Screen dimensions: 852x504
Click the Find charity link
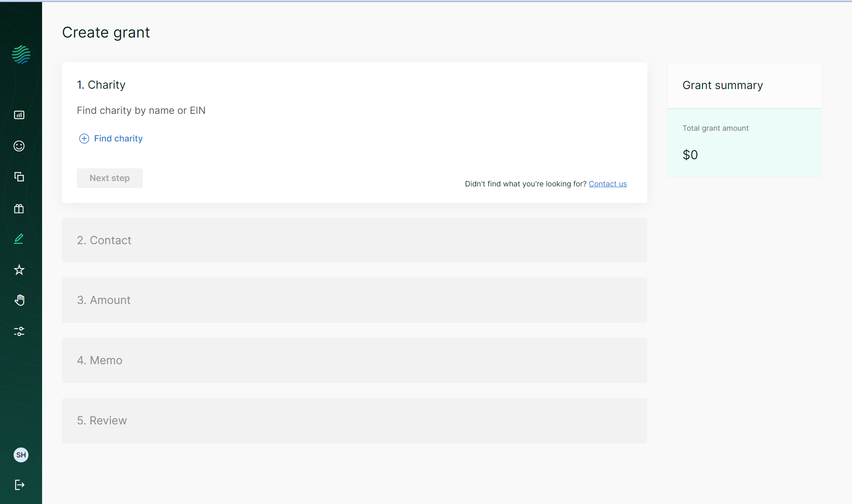(118, 139)
